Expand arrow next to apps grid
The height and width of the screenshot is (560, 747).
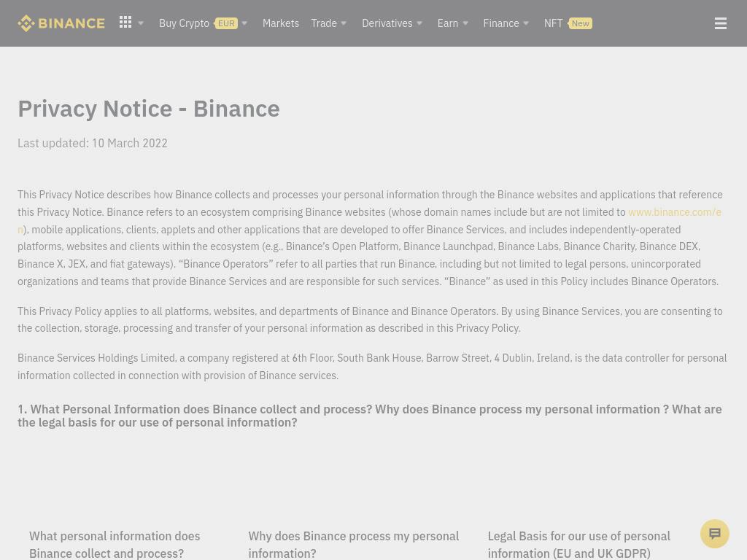[141, 23]
